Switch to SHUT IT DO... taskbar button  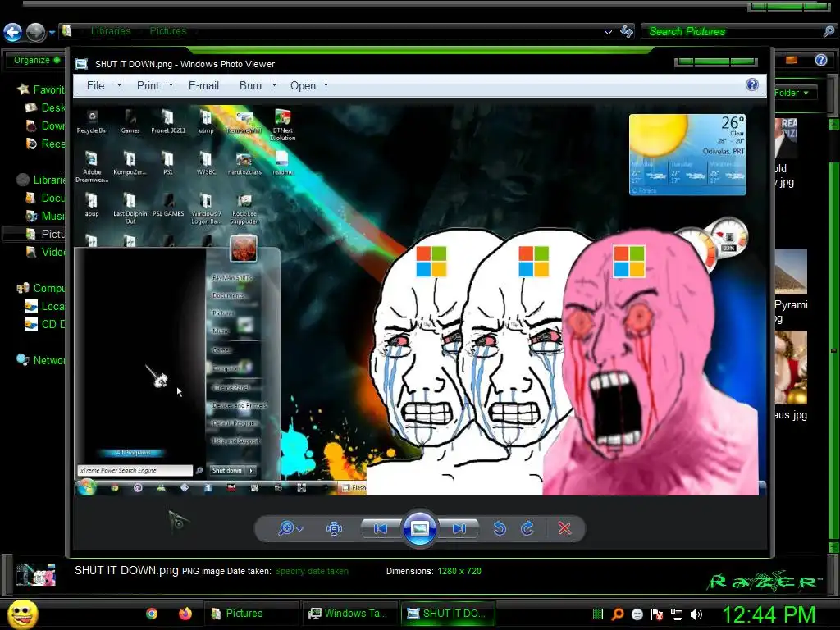448,614
